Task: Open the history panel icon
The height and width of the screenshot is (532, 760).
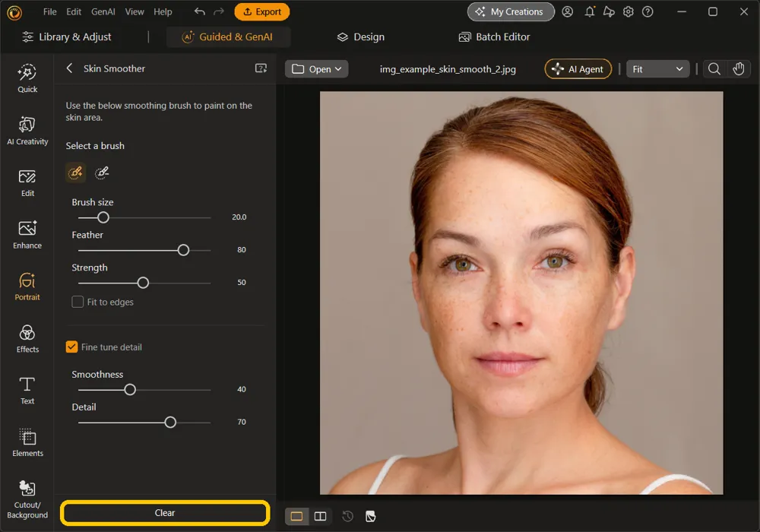Action: click(x=347, y=517)
